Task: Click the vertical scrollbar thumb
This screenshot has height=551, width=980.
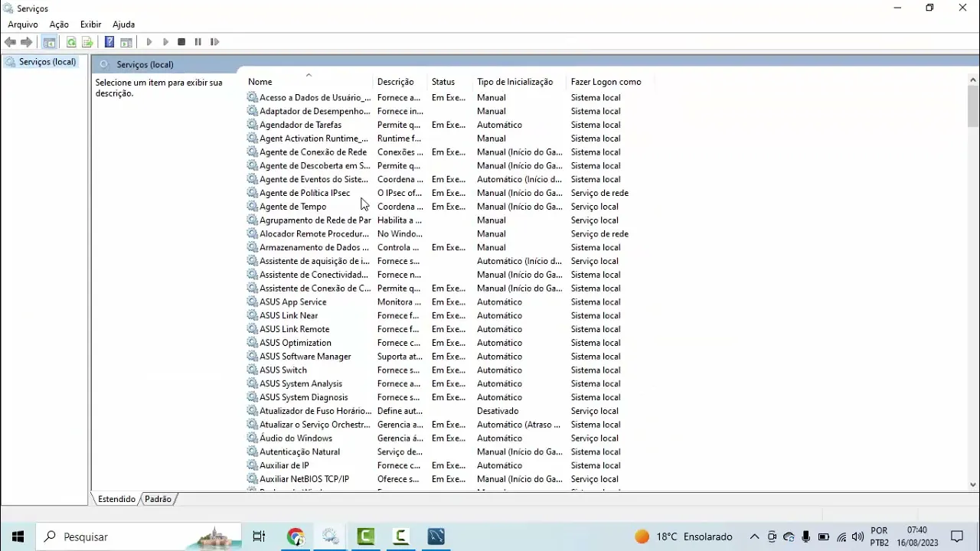Action: (973, 106)
